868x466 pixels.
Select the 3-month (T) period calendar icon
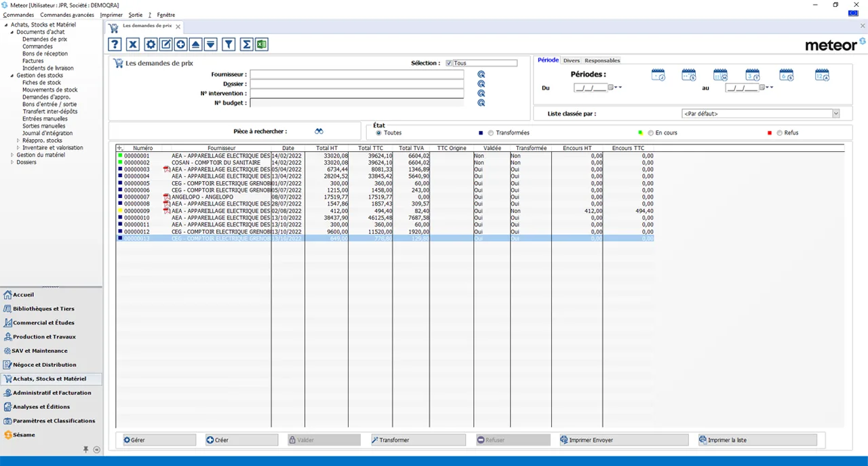(x=753, y=75)
